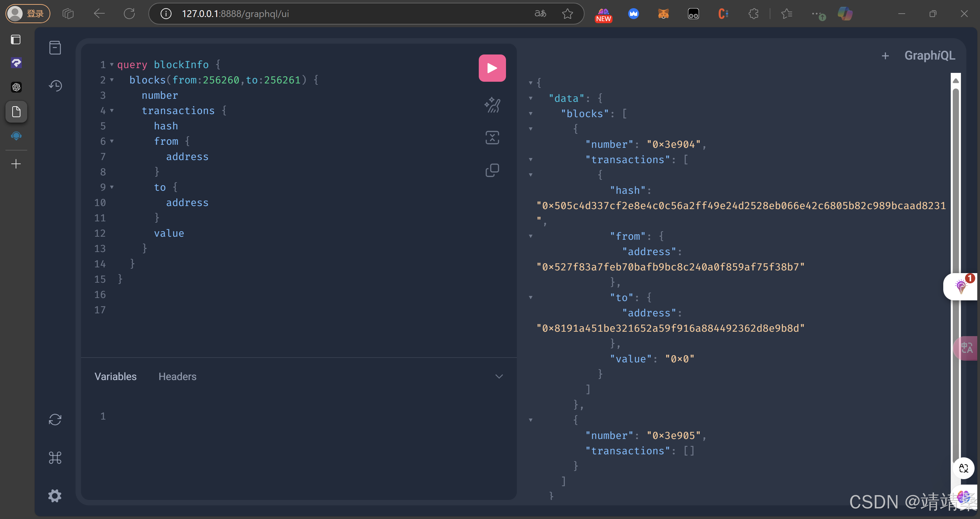
Task: Add a new GraphiQL tab
Action: [885, 56]
